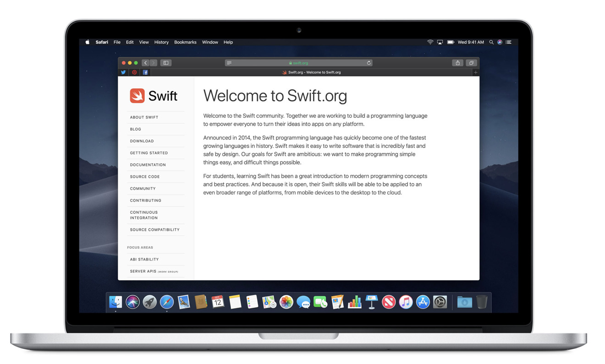Image resolution: width=605 pixels, height=364 pixels.
Task: Open the Source Compatibility link
Action: point(154,230)
